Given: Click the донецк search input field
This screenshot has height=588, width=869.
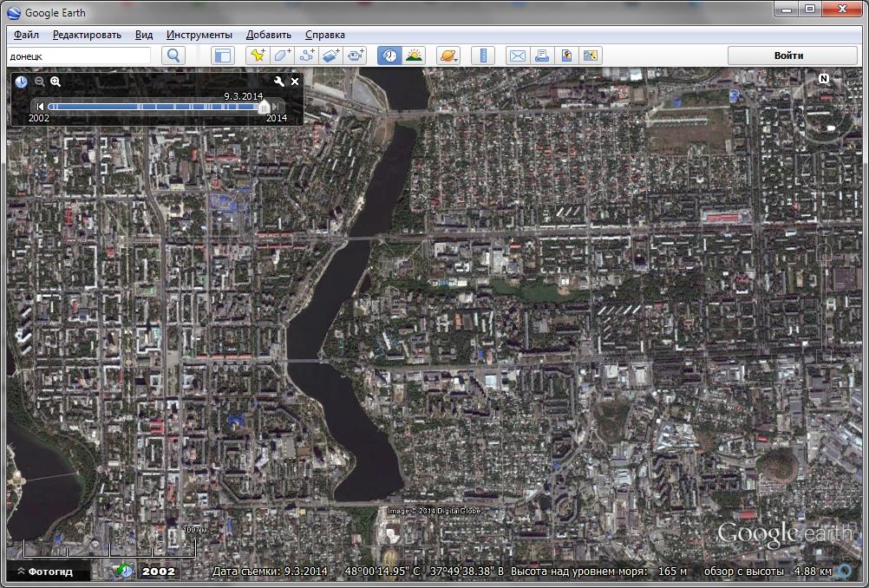Looking at the screenshot, I should coord(78,56).
